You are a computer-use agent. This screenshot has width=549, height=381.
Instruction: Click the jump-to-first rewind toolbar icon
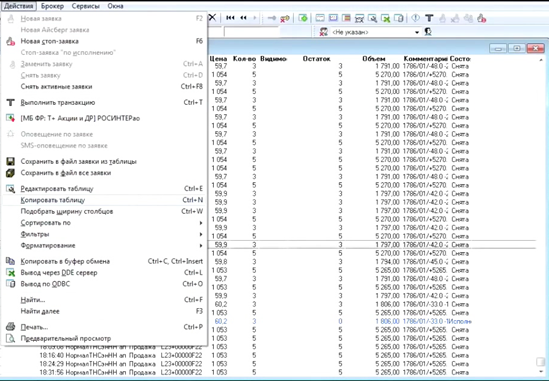pos(230,18)
